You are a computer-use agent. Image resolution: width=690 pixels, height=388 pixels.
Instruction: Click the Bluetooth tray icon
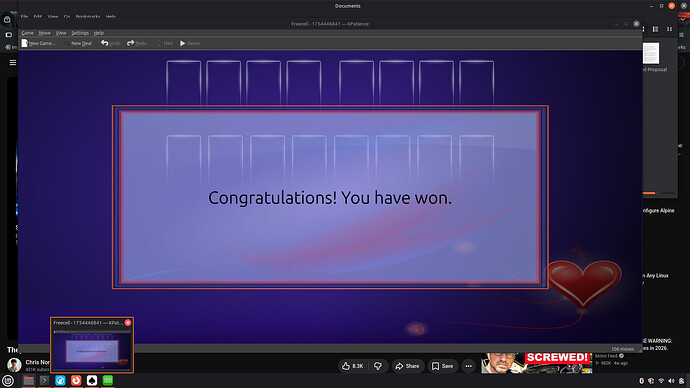click(641, 381)
